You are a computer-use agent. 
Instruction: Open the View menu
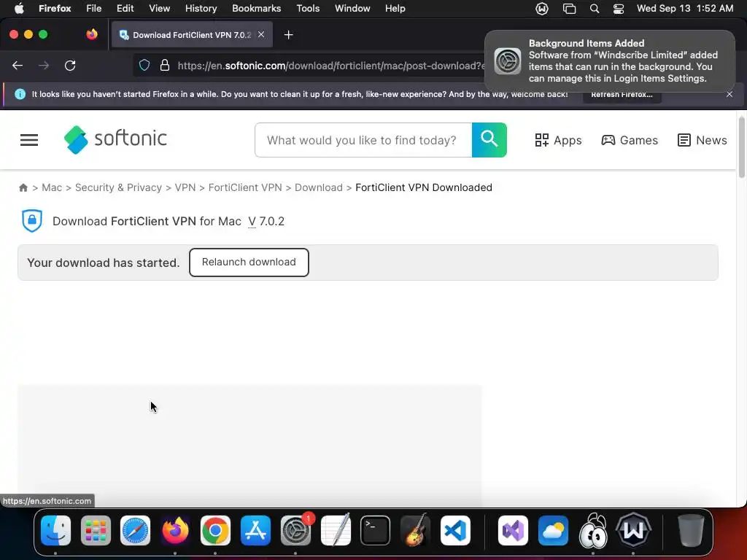(160, 9)
